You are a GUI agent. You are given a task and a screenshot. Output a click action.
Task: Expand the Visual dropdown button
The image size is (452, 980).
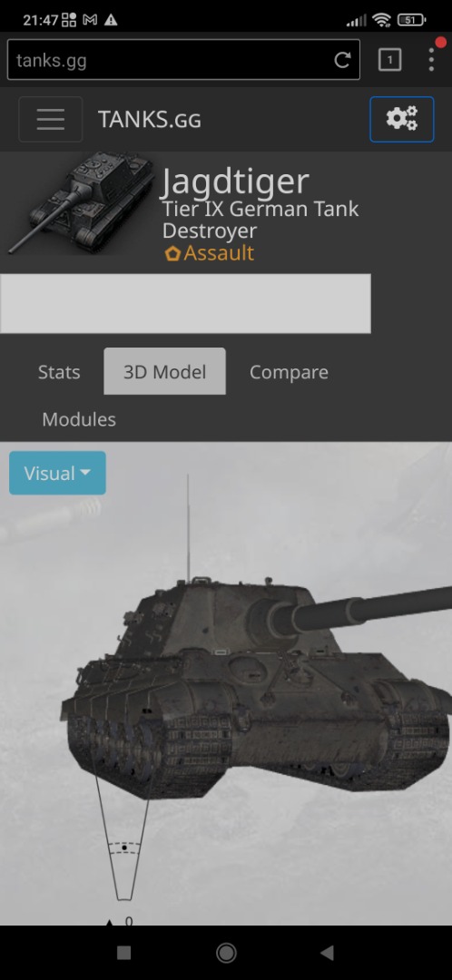57,473
